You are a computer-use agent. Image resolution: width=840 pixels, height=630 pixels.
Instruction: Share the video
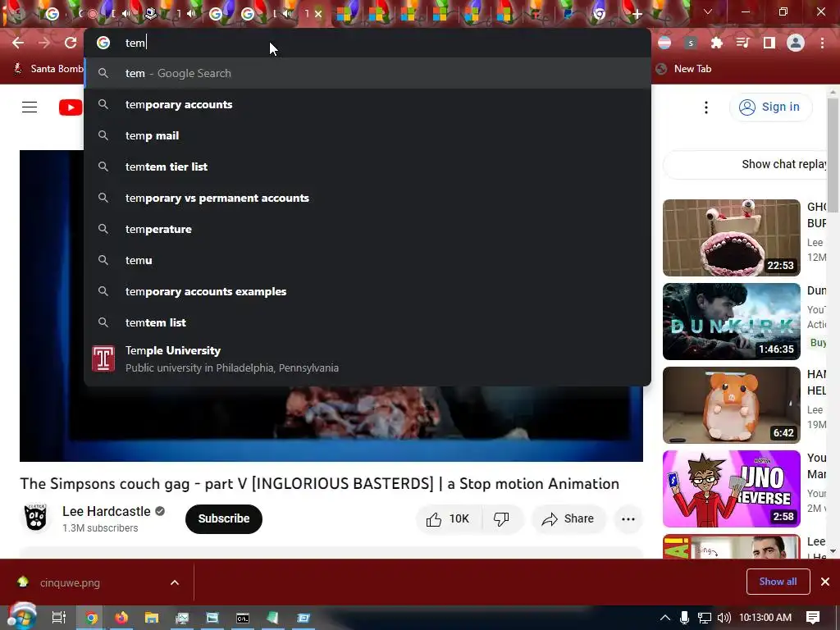point(568,518)
